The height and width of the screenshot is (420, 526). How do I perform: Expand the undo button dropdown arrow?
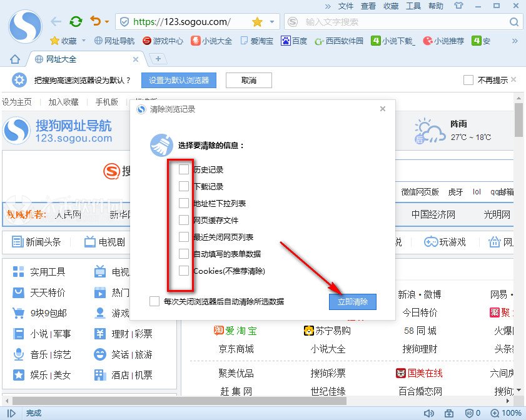(107, 20)
